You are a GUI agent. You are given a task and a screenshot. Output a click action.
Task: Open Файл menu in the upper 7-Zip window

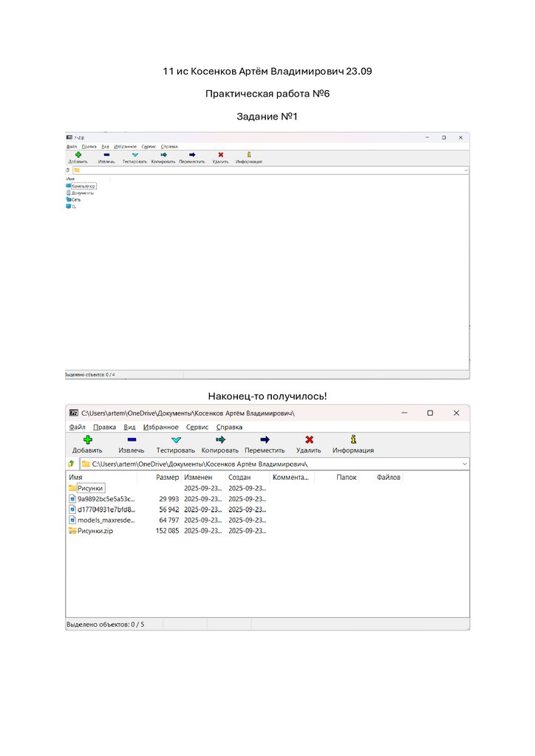(x=72, y=147)
